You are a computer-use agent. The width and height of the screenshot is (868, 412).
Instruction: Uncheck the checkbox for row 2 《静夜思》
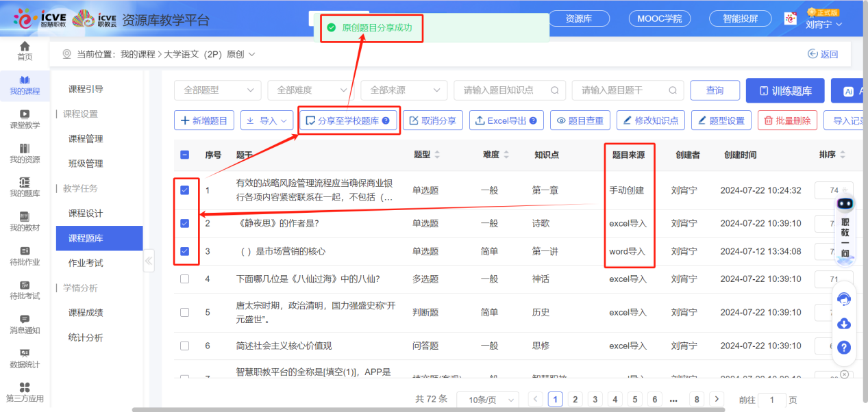coord(184,223)
